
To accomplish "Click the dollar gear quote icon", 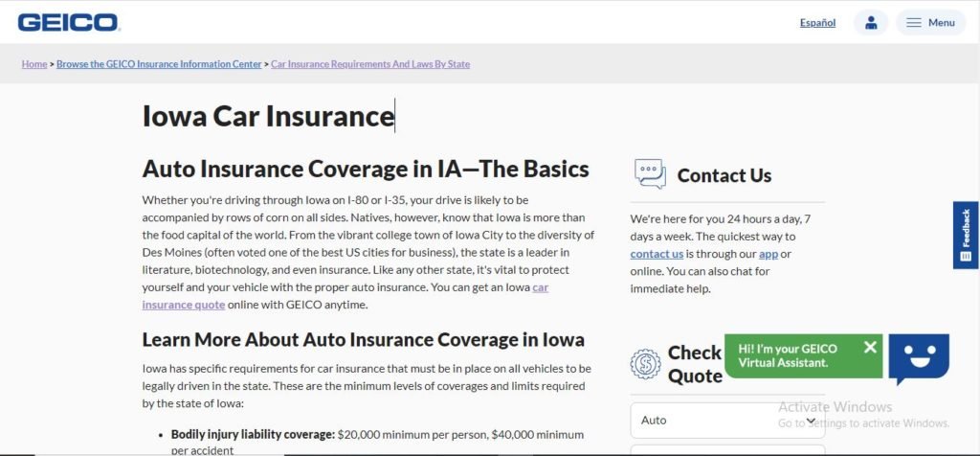I will click(x=645, y=364).
